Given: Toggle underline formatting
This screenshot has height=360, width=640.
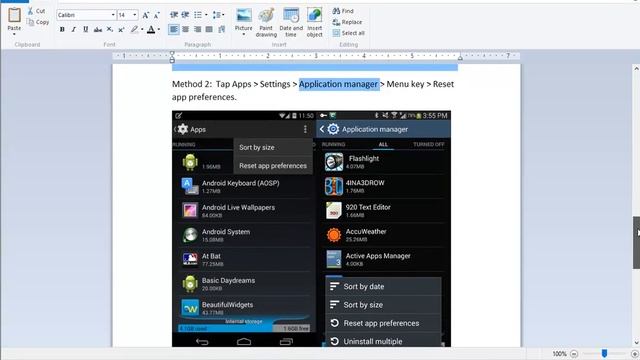Looking at the screenshot, I should 85,29.
